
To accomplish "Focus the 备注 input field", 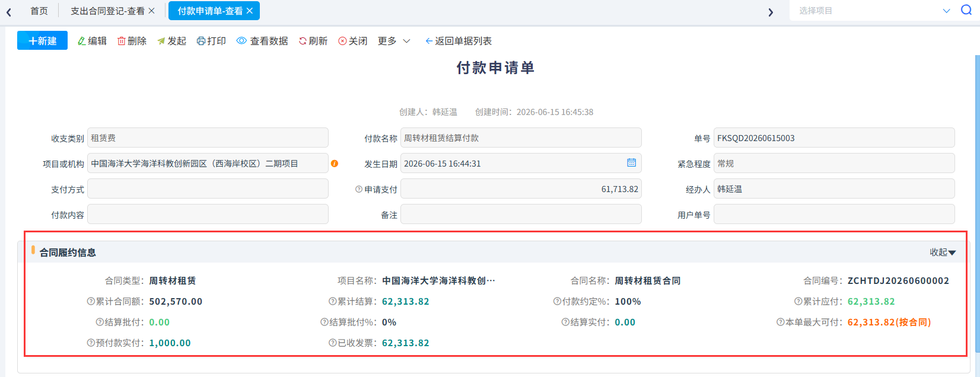I will click(521, 215).
